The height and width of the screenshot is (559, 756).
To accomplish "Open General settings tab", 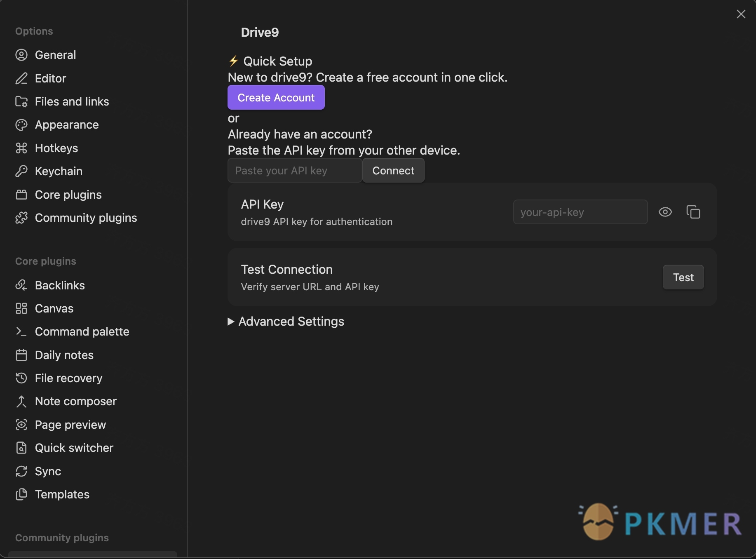I will (x=93, y=55).
